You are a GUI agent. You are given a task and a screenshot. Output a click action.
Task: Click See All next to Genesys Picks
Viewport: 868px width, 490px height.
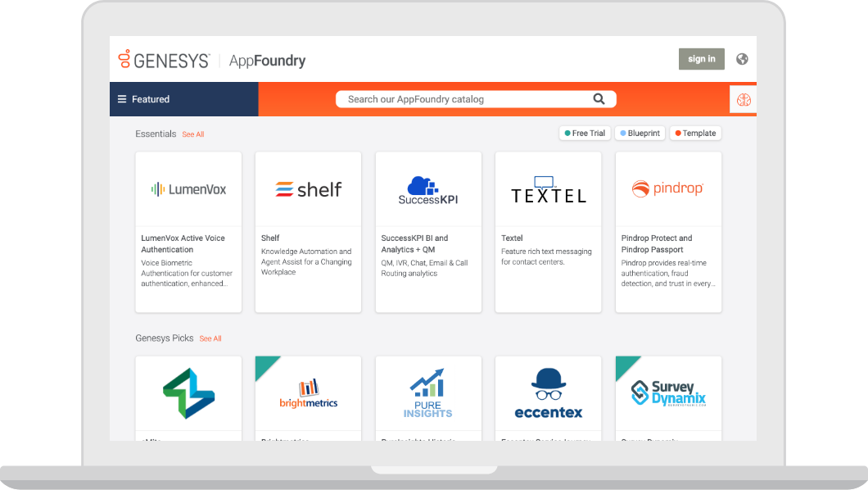(x=210, y=338)
